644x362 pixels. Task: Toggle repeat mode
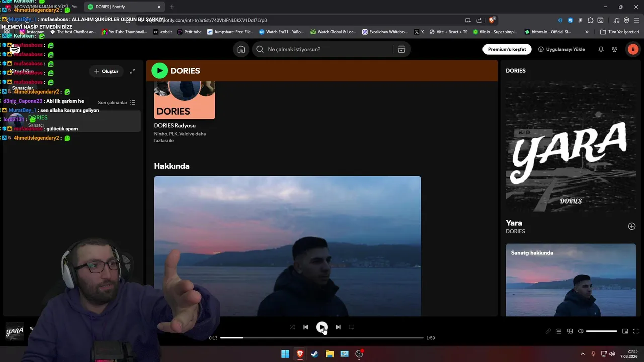[351, 327]
